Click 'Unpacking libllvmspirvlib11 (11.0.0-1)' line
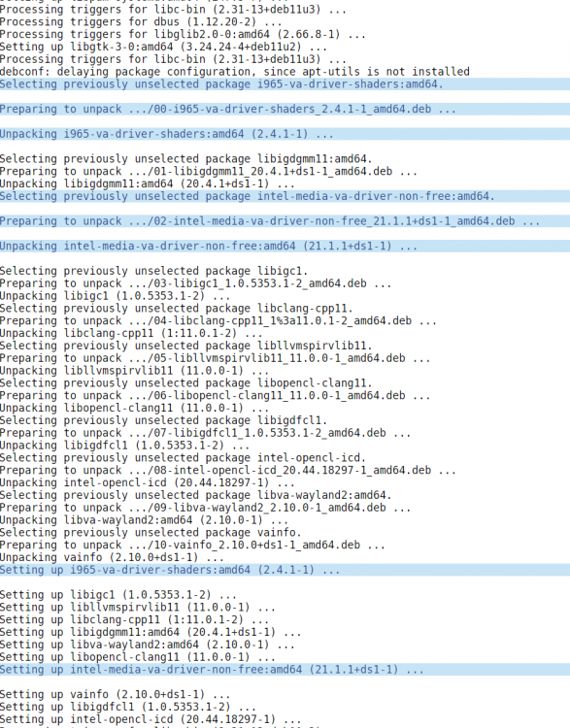The height and width of the screenshot is (728, 570). coord(134,371)
